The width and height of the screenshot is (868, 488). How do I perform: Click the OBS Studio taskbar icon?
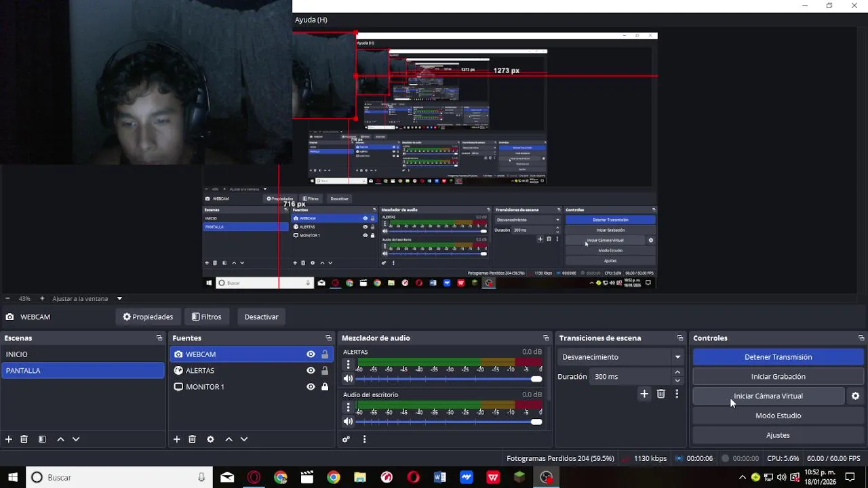(547, 477)
